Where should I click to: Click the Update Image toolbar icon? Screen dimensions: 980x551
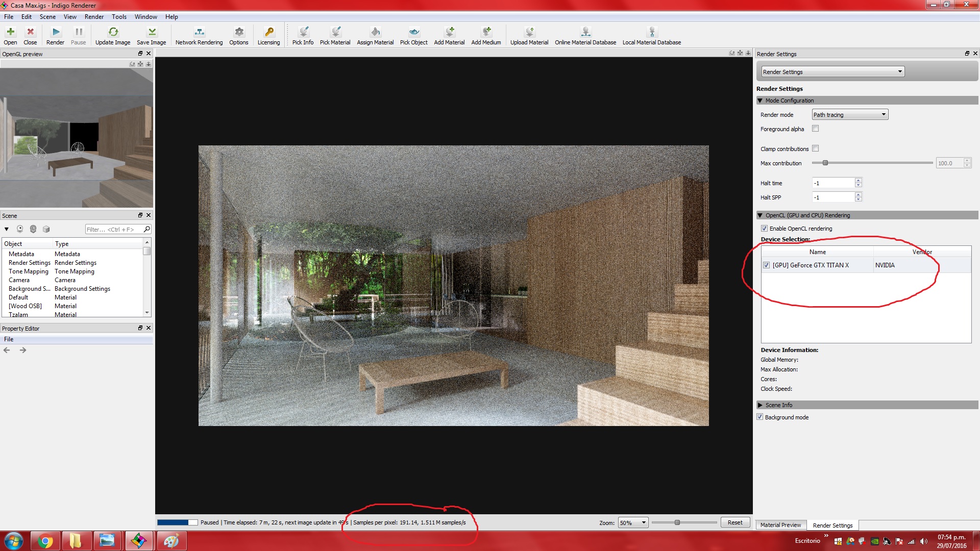point(113,32)
